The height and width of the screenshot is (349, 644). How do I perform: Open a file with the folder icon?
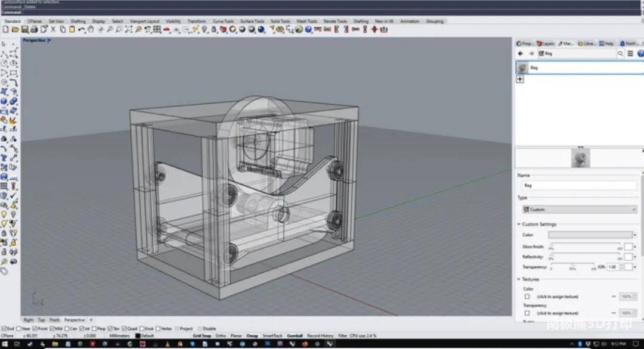[15, 30]
